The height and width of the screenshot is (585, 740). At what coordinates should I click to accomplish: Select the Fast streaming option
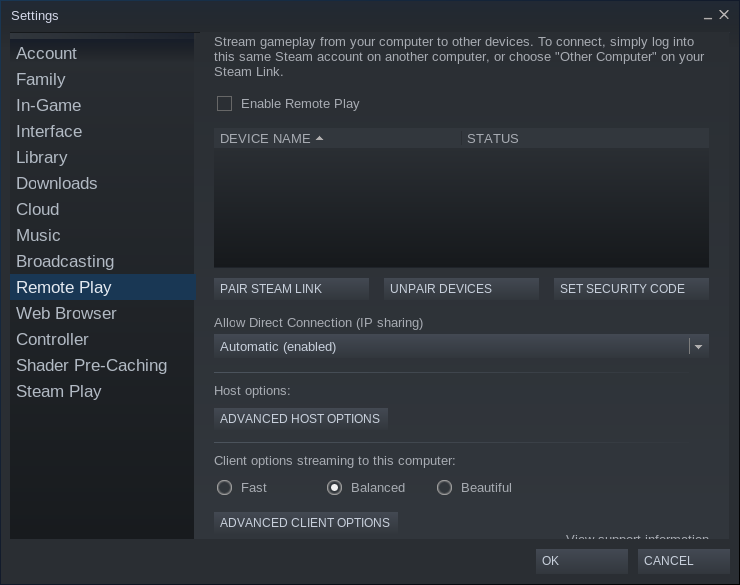[x=224, y=487]
